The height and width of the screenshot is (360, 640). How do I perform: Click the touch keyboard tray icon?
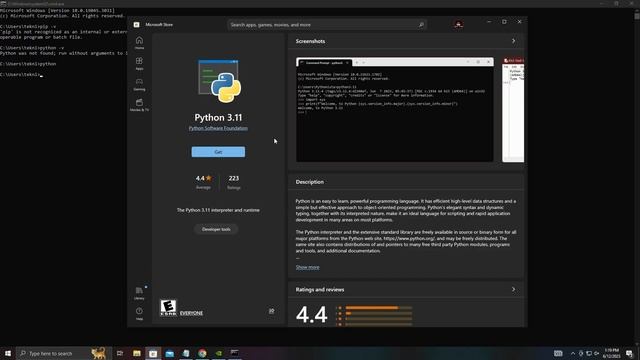pyautogui.click(x=558, y=353)
